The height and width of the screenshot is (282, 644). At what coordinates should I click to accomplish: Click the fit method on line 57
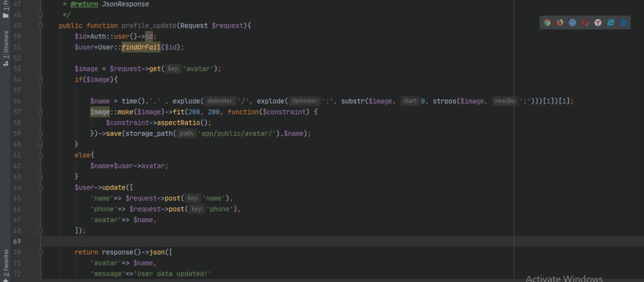(178, 112)
